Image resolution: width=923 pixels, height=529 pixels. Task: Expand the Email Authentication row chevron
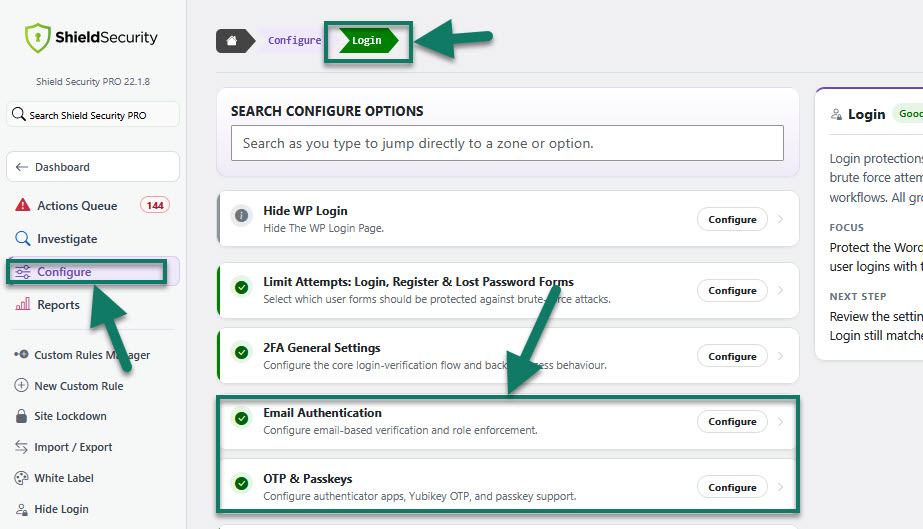[x=781, y=421]
